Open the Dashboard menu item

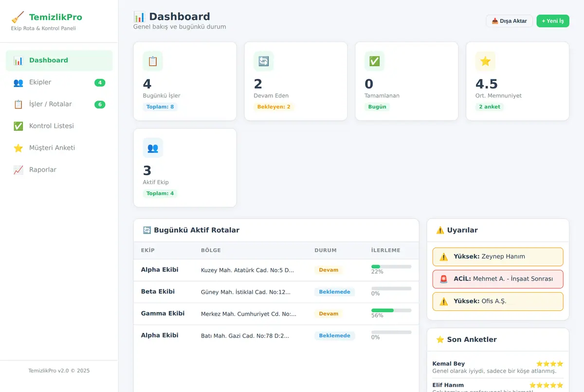pos(59,61)
